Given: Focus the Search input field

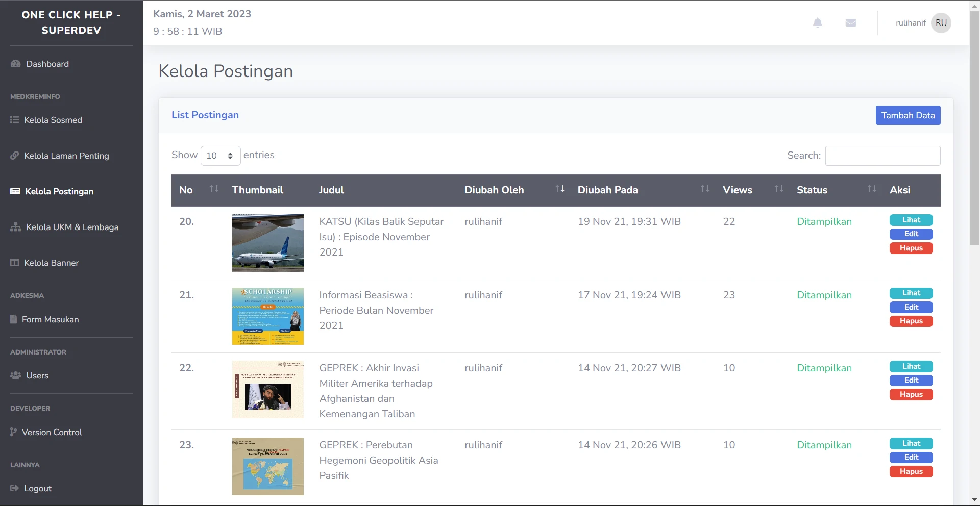Looking at the screenshot, I should point(882,156).
